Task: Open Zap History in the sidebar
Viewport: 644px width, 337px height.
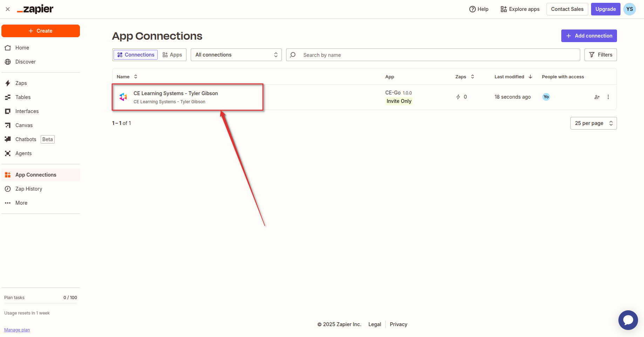Action: tap(41, 189)
